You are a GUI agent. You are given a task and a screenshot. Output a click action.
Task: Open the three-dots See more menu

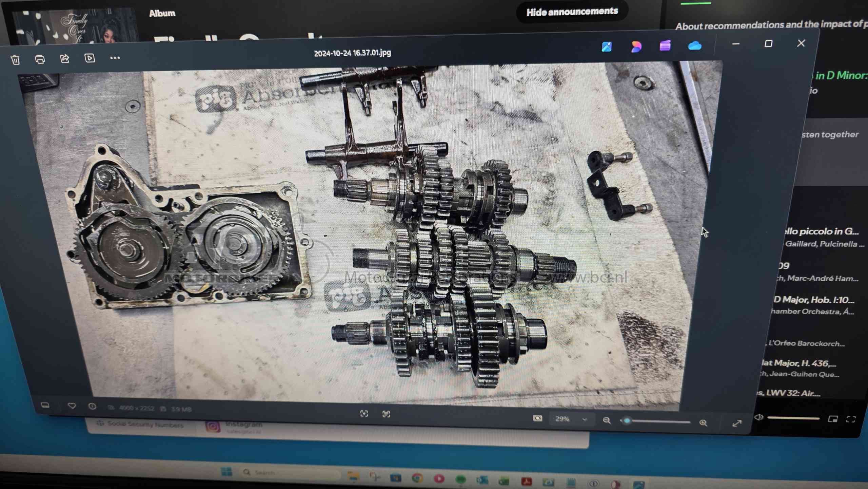click(115, 58)
